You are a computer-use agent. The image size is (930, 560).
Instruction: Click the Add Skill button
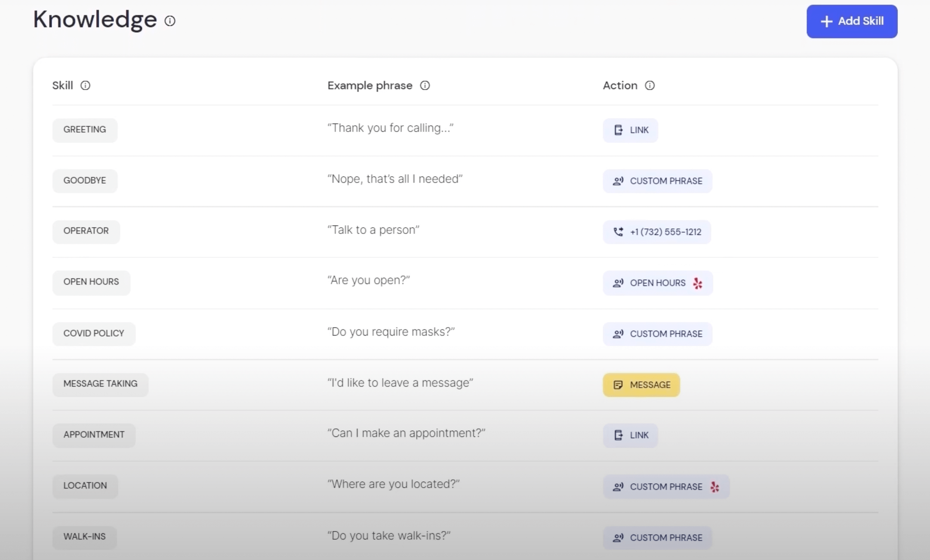[x=852, y=21]
